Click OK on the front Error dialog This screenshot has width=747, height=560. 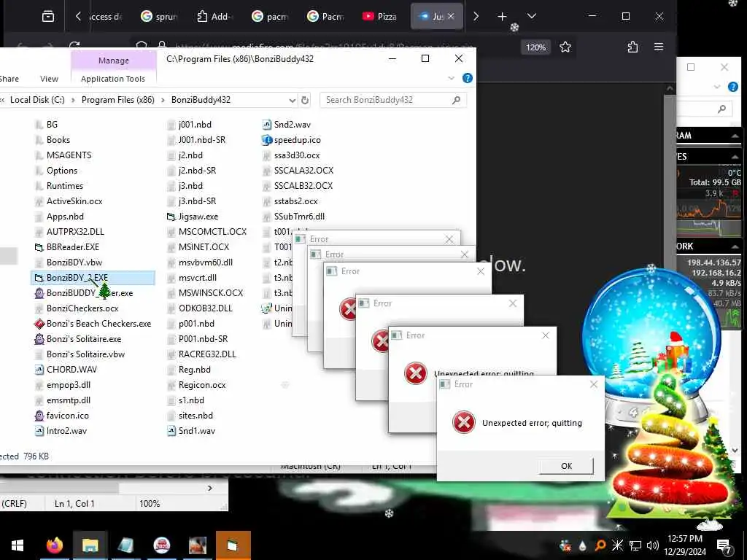tap(566, 466)
